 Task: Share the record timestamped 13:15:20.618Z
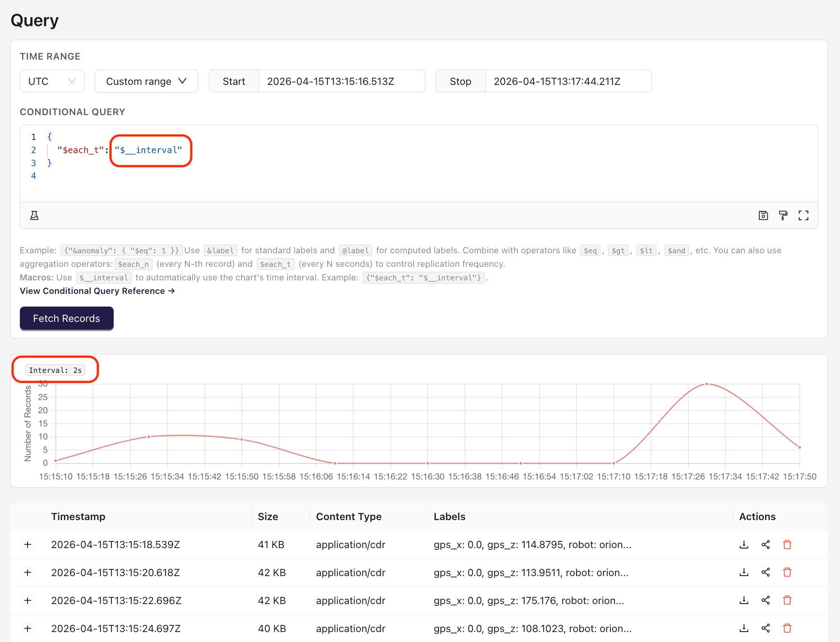(766, 572)
